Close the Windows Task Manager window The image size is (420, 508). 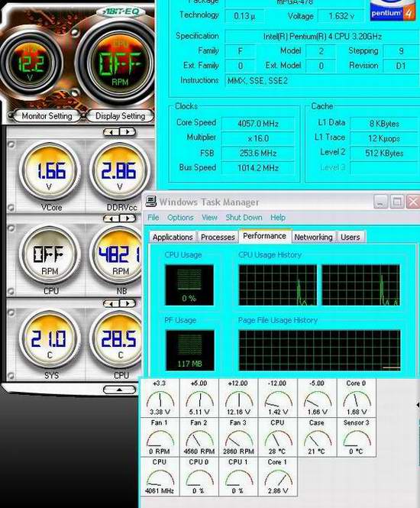(413, 202)
